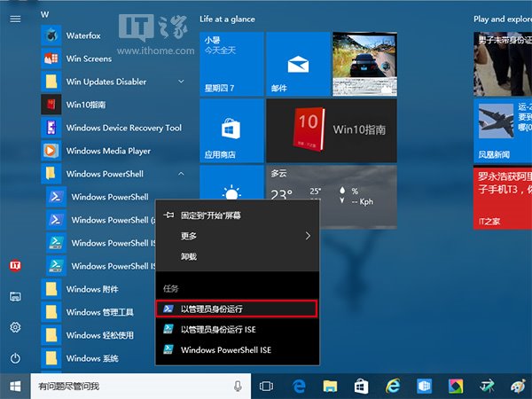Open File Explorer from the taskbar

coord(330,386)
